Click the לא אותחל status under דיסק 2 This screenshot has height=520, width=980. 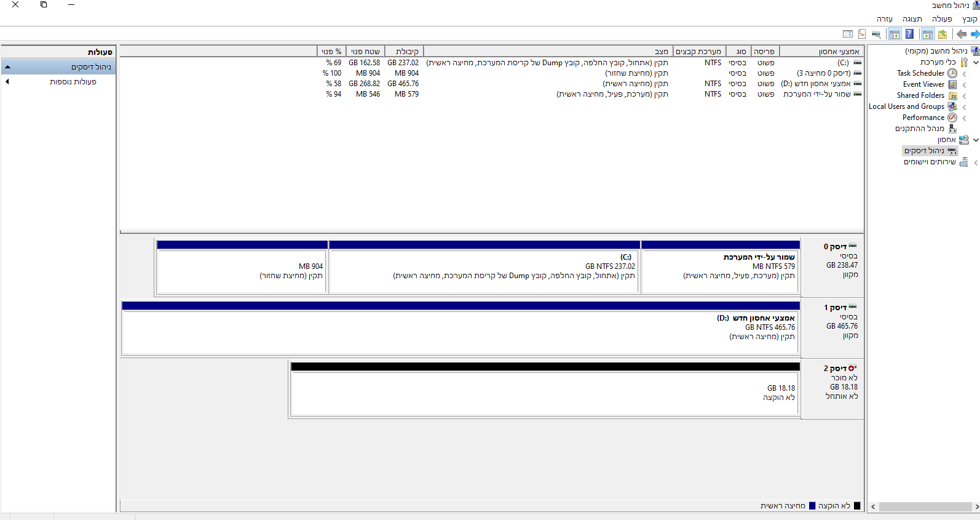842,396
